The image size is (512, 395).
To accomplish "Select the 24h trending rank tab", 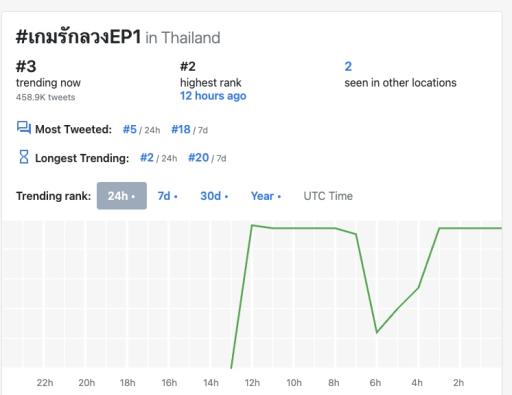I will (x=122, y=196).
